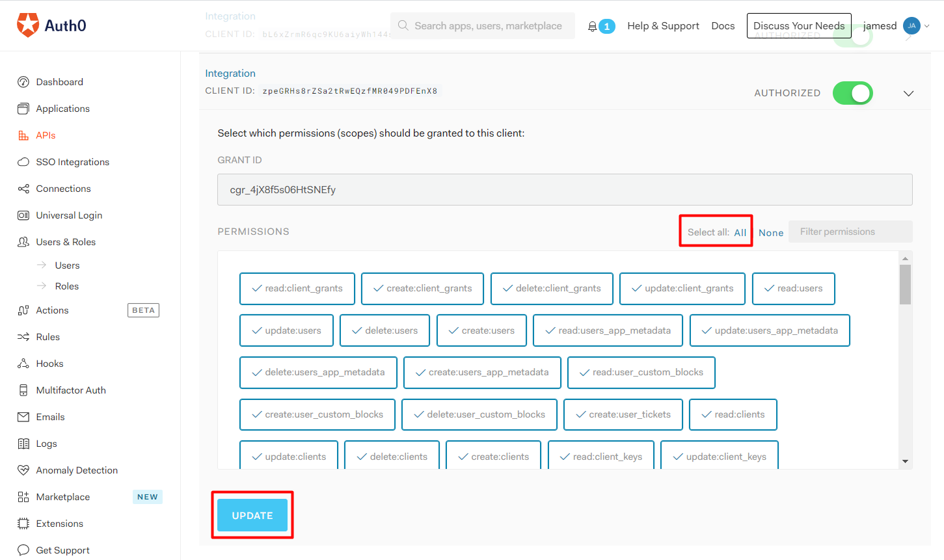Click the search apps, users, marketplace box
Image resolution: width=944 pixels, height=560 pixels.
point(483,25)
